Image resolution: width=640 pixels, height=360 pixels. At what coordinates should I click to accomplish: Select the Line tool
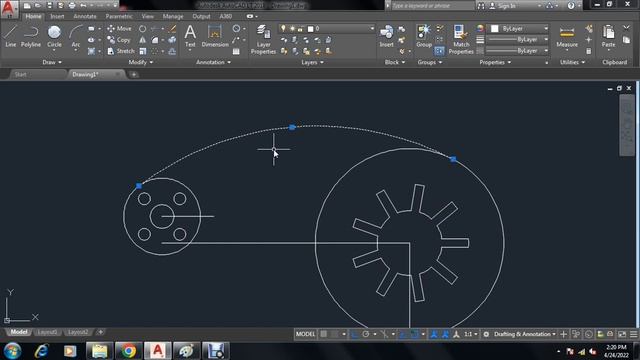pos(10,36)
